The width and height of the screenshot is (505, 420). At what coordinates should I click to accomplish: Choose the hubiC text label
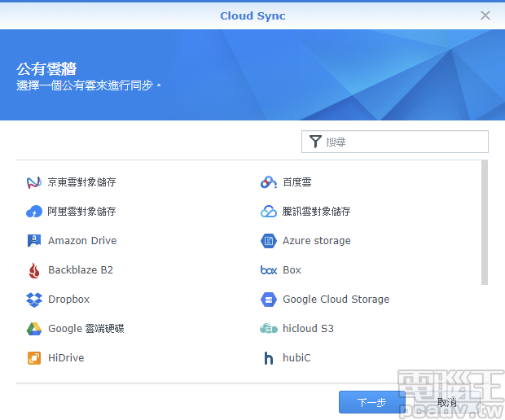(296, 358)
